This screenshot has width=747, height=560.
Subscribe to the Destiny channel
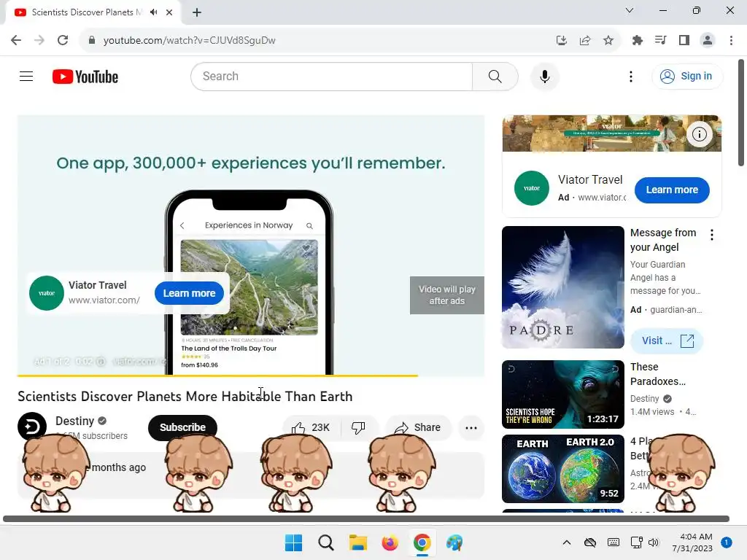tap(182, 427)
